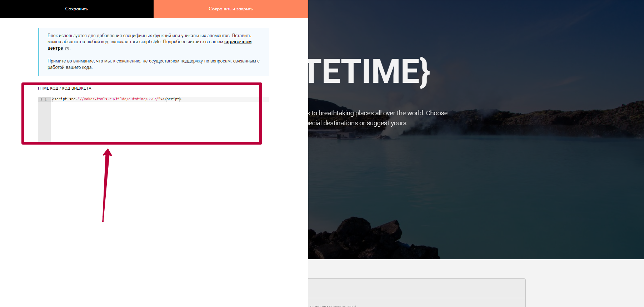Screen dimensions: 644x307
Task: Click the external link icon after центре
Action: (x=67, y=49)
